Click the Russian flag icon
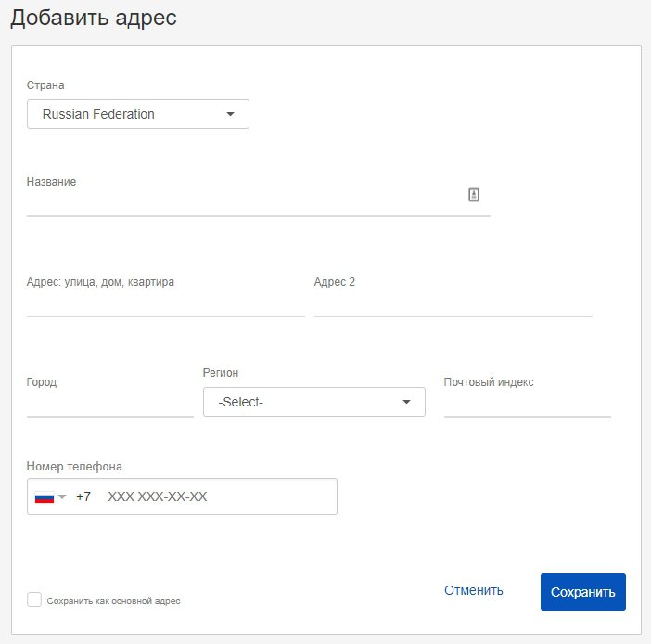 [45, 496]
